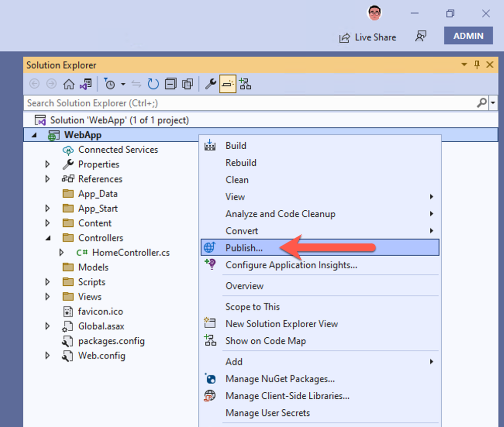Image resolution: width=504 pixels, height=427 pixels.
Task: Click the Back navigation icon in Solution Explorer
Action: (34, 84)
